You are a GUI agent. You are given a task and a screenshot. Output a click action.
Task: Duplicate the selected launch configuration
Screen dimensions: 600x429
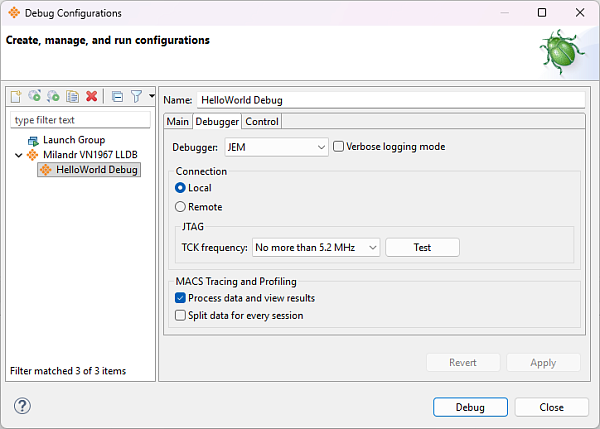click(x=72, y=96)
